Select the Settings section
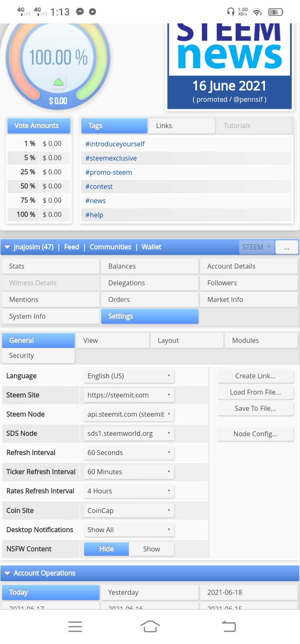Screen dimensions: 300x644 tap(150, 316)
